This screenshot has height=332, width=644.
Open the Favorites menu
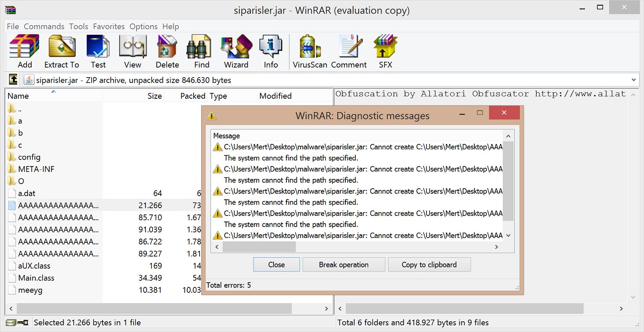109,26
